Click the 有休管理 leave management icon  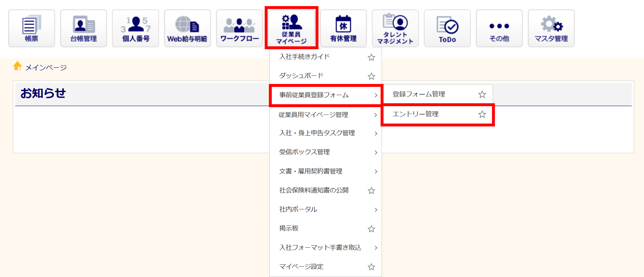[x=343, y=28]
